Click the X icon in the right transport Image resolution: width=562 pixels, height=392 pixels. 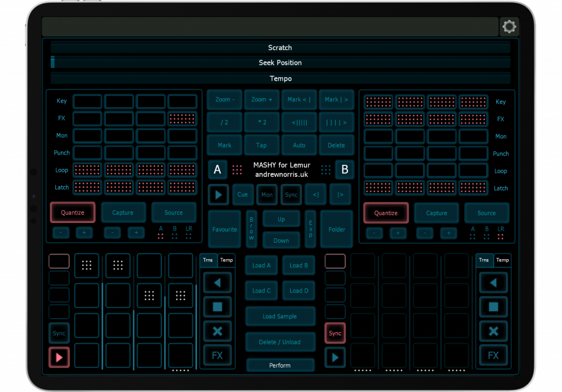[493, 331]
